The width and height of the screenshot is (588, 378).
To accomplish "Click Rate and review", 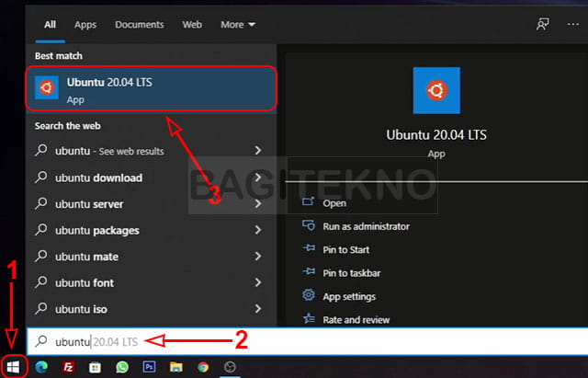I will point(356,320).
